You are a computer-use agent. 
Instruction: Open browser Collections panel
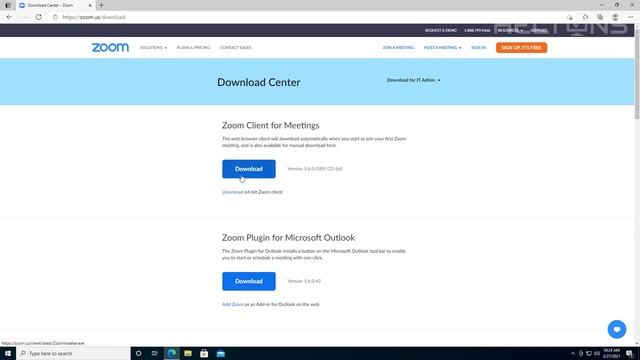(x=600, y=17)
